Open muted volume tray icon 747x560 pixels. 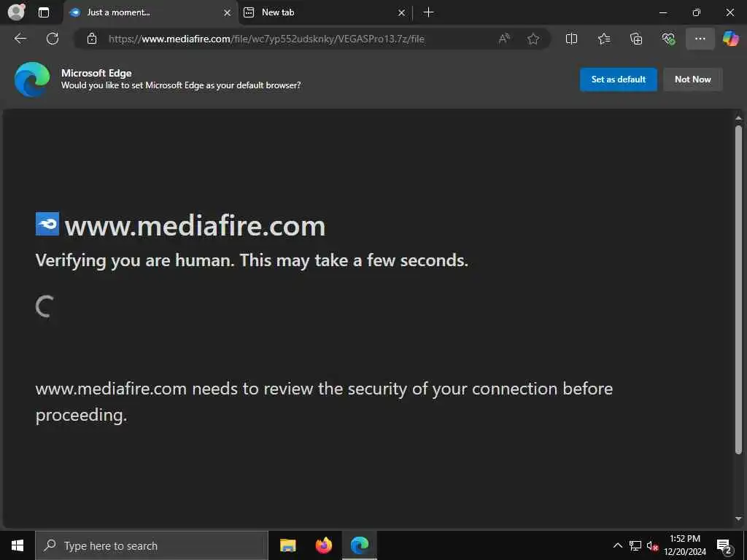653,545
